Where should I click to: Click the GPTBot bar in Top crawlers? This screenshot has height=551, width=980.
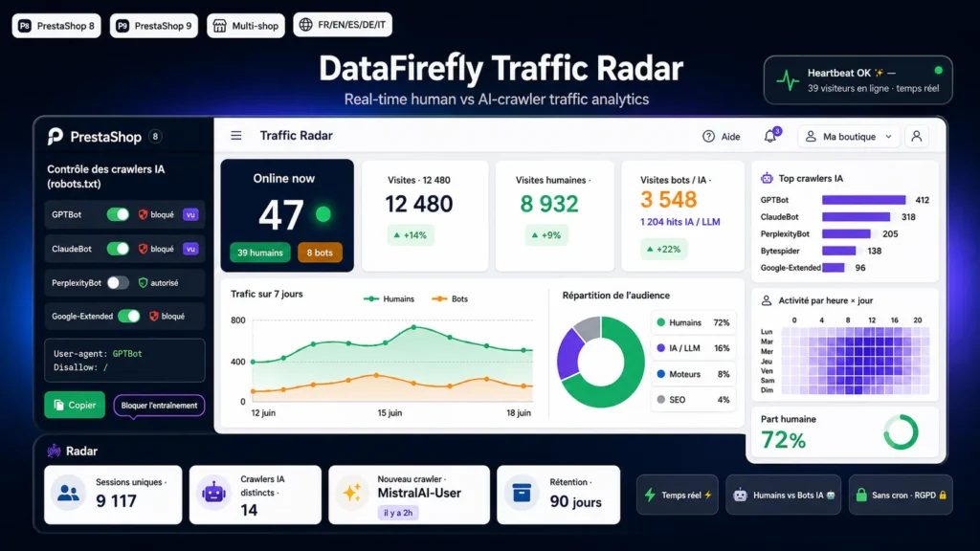click(864, 200)
